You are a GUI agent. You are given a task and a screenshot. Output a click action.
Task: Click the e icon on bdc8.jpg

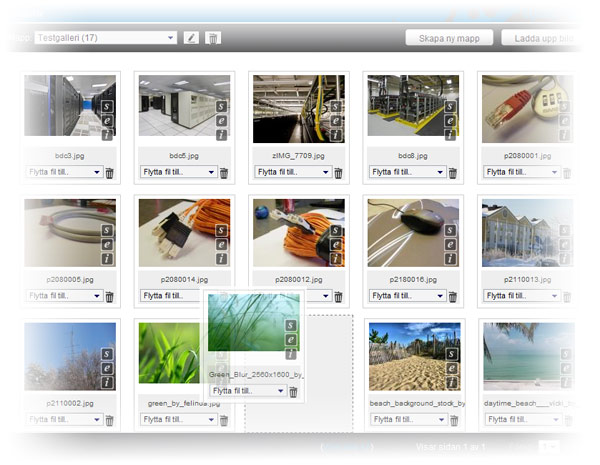click(450, 121)
